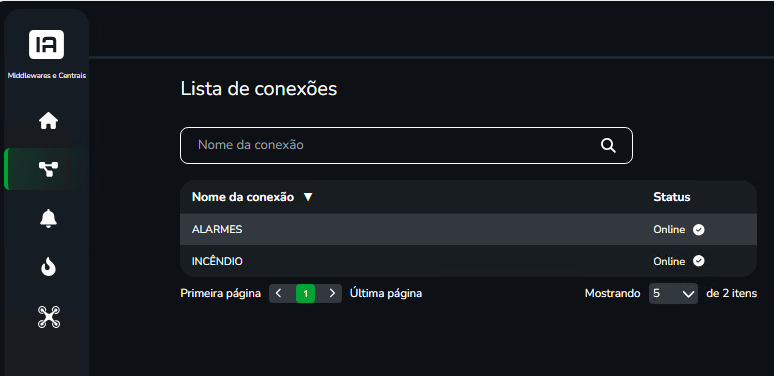Click the Online check icon for ALARMES
774x376 pixels.
tap(698, 229)
